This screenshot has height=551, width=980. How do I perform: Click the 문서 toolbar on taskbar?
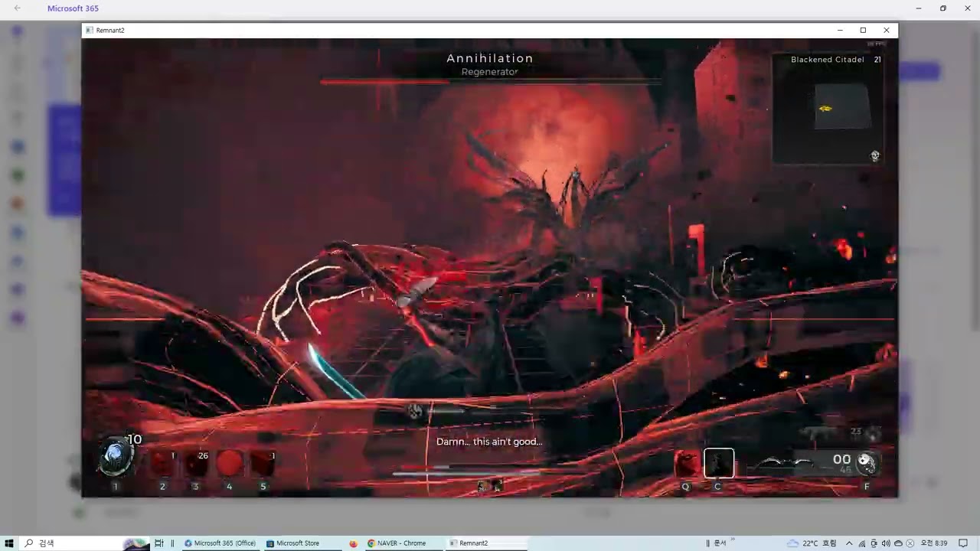click(x=719, y=543)
